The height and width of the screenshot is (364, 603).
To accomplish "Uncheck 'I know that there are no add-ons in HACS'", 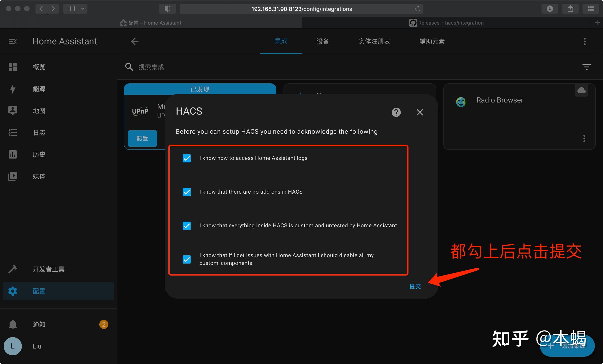I will coord(187,192).
